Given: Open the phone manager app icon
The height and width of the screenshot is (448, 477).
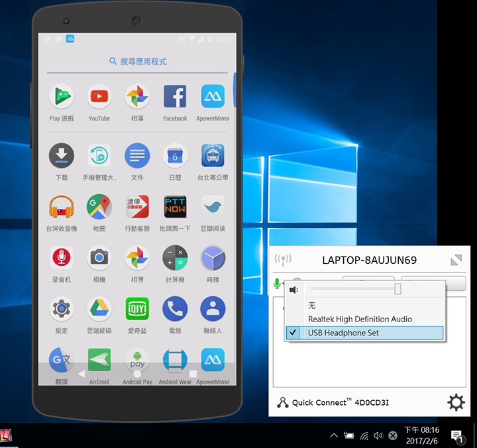Looking at the screenshot, I should 99,156.
